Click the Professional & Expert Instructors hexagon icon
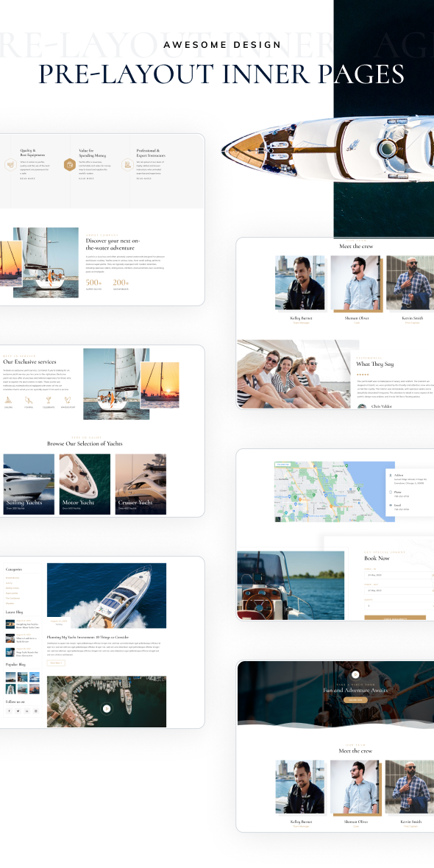 [128, 164]
